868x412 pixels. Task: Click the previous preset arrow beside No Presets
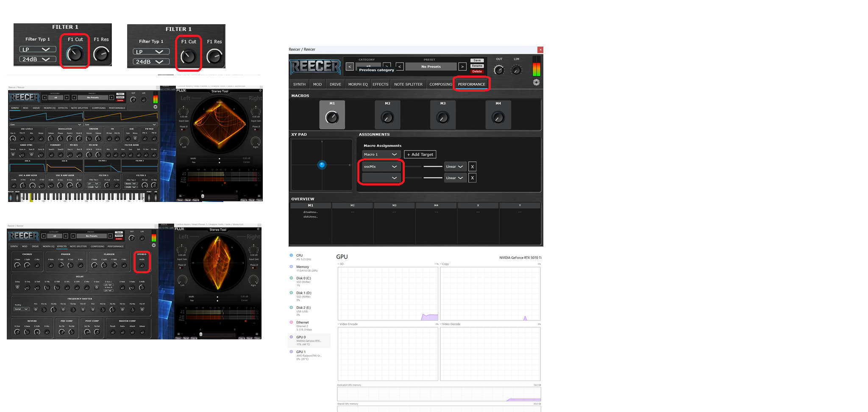pos(399,67)
